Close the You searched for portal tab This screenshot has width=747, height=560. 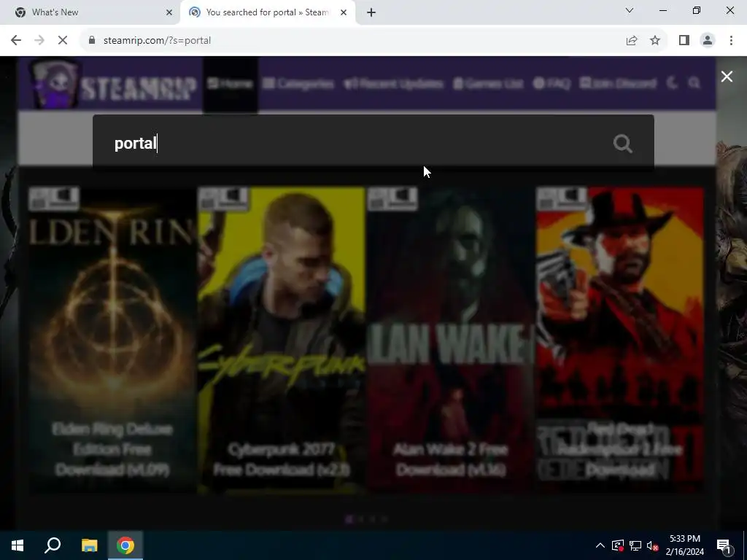[x=344, y=12]
